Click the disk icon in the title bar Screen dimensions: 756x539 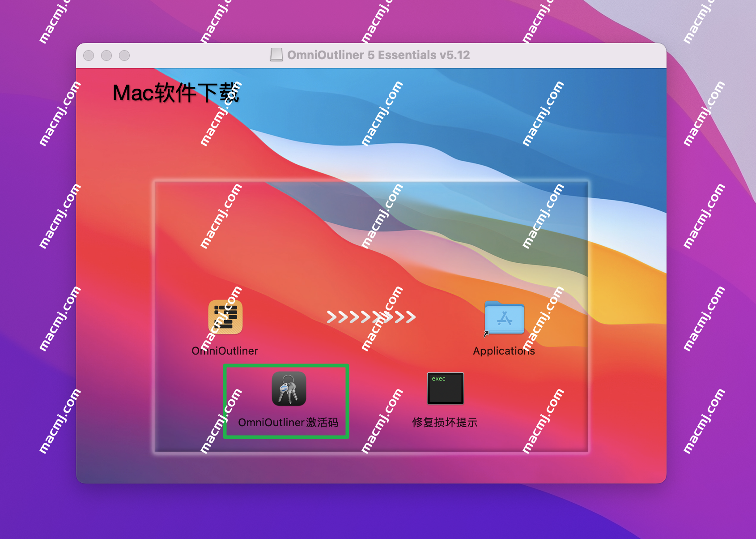pyautogui.click(x=276, y=55)
